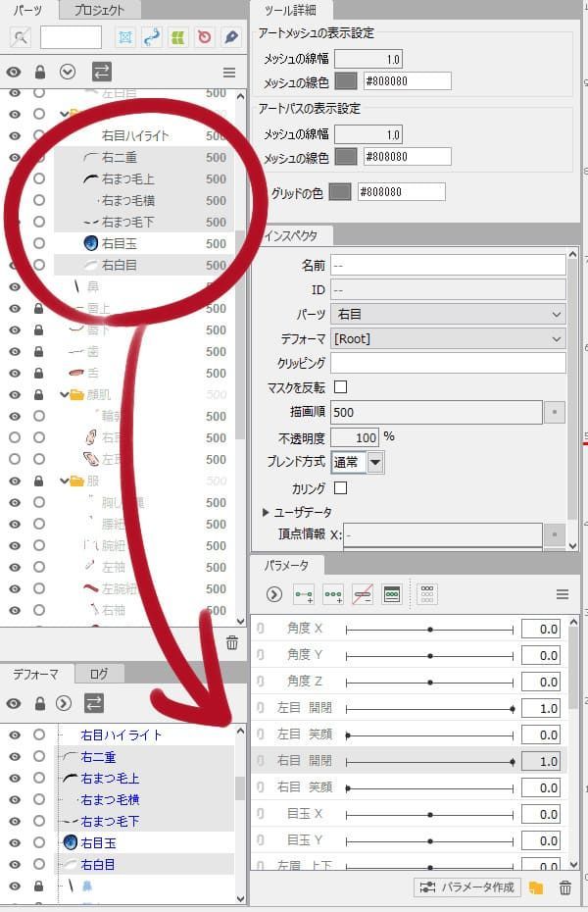588x912 pixels.
Task: Select 右まつ毛上 in the Deformer list
Action: (x=110, y=779)
